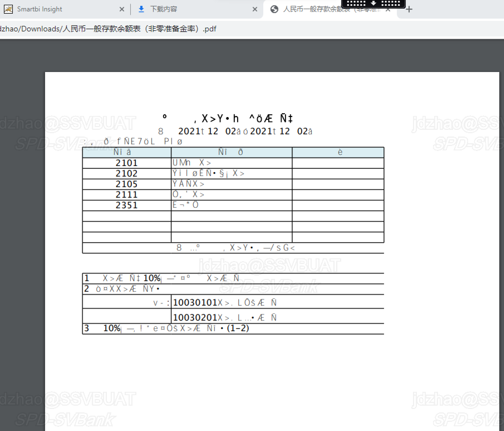The image size is (504, 431).
Task: Click the drop-down handle bar at top
Action: pyautogui.click(x=373, y=4)
